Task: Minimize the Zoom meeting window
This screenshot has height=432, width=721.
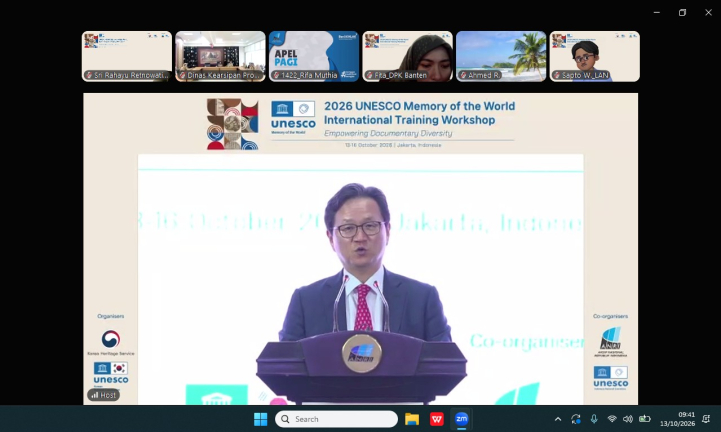Action: [x=657, y=12]
